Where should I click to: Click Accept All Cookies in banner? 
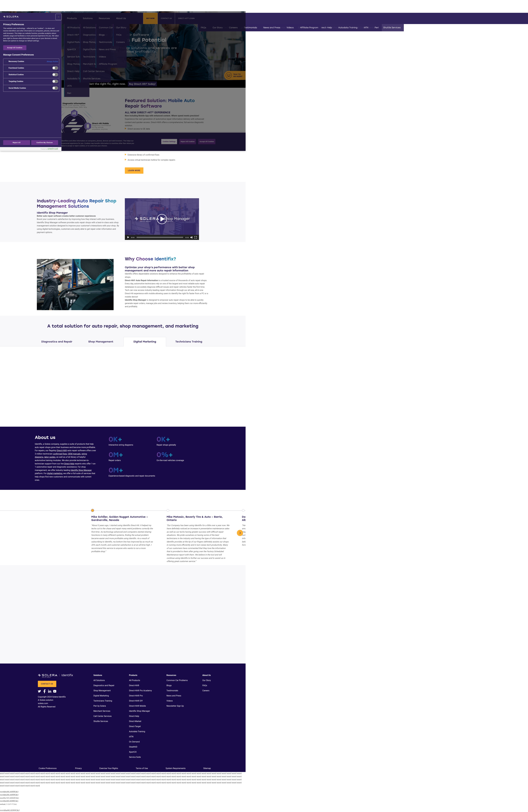point(207,142)
